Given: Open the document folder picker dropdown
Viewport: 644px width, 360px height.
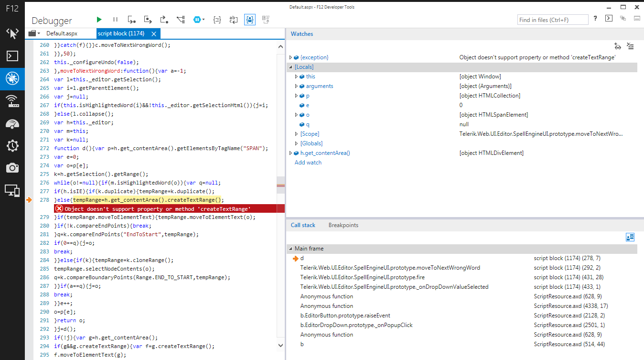Looking at the screenshot, I should pyautogui.click(x=34, y=33).
